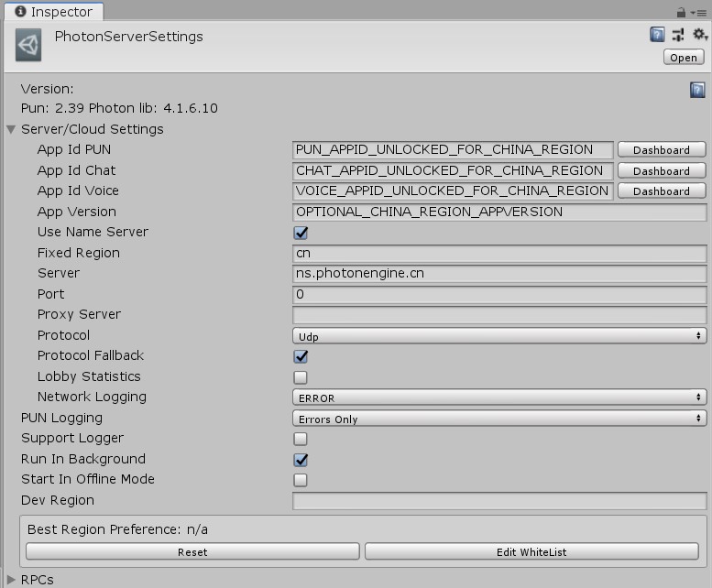The image size is (712, 588).
Task: Click the Port input field
Action: pos(499,294)
